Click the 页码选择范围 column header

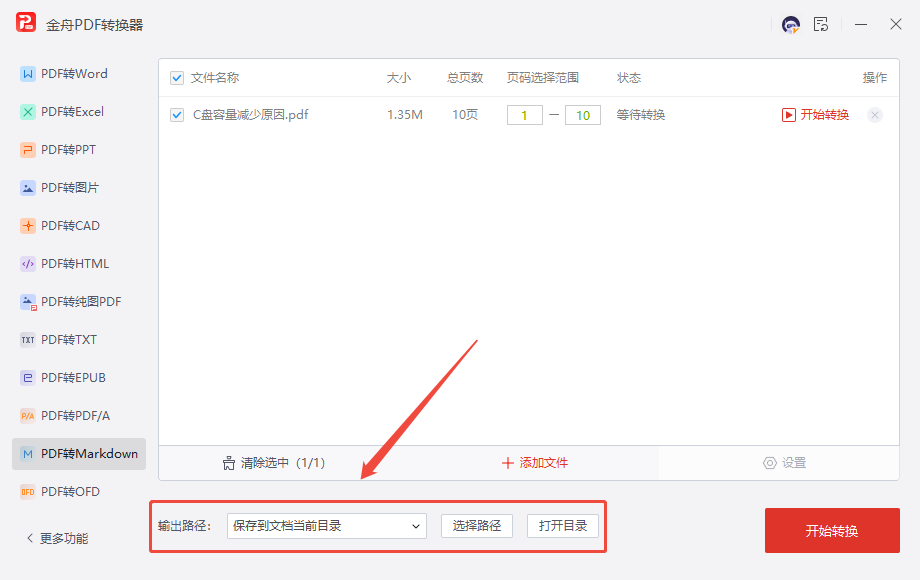[x=543, y=78]
